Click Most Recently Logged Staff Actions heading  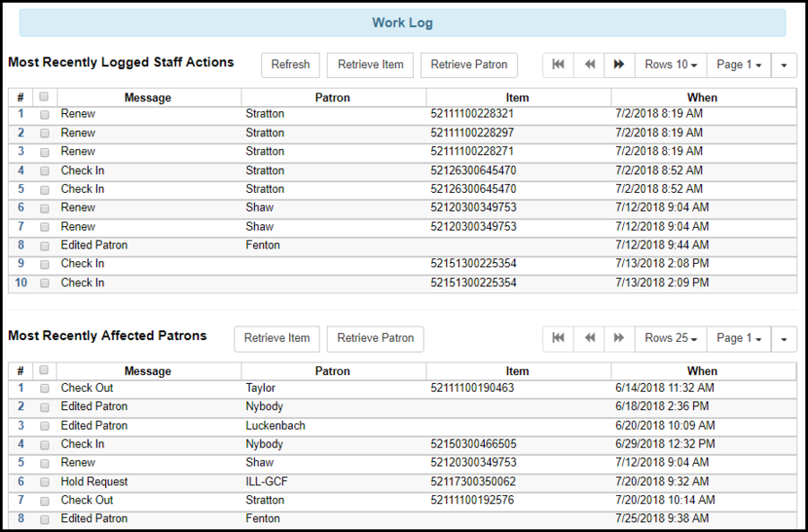(x=121, y=62)
